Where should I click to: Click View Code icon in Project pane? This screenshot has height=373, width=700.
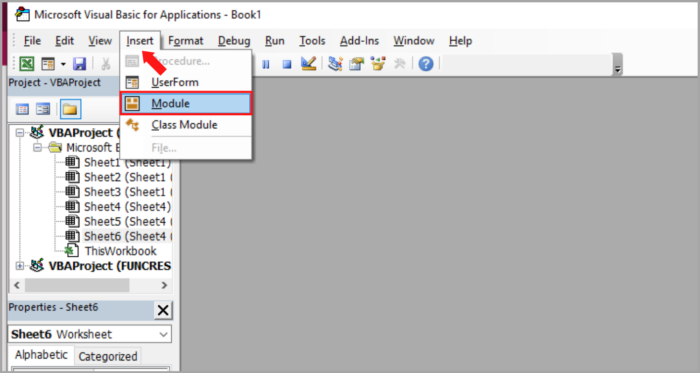[x=22, y=109]
